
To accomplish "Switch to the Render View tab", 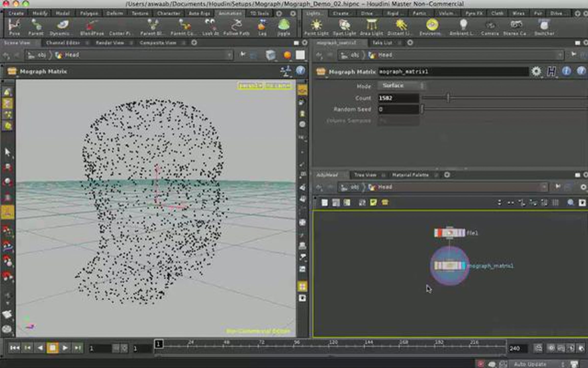I will (110, 43).
